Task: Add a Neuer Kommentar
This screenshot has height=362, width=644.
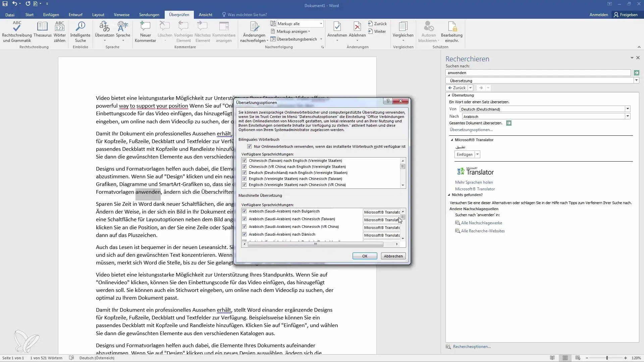Action: pyautogui.click(x=145, y=32)
